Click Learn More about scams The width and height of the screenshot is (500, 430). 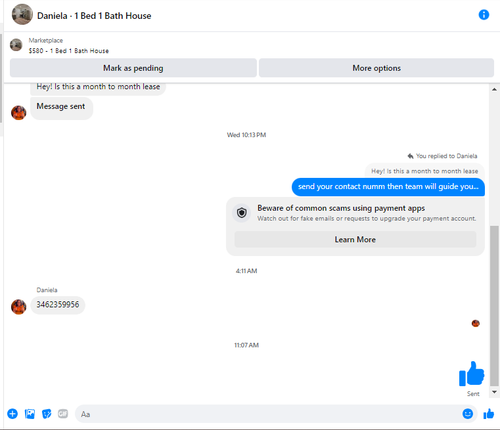pos(355,239)
